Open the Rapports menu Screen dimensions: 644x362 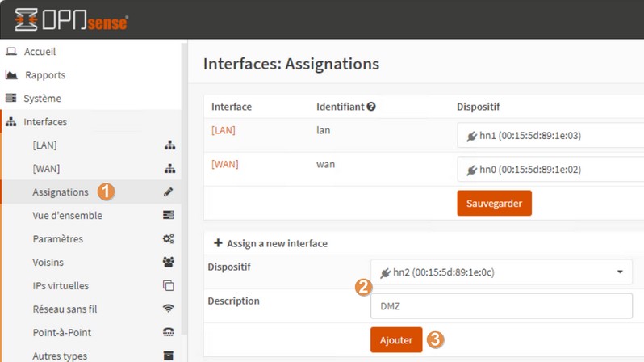click(x=44, y=75)
